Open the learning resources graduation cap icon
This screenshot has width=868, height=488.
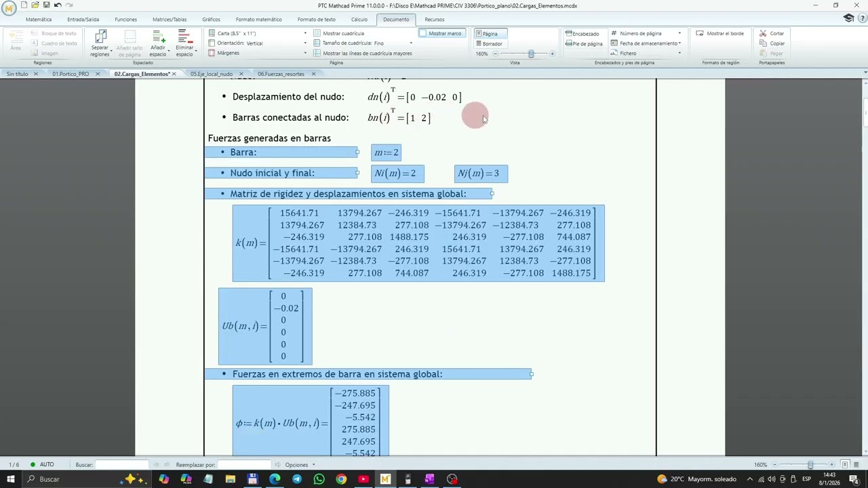(848, 18)
